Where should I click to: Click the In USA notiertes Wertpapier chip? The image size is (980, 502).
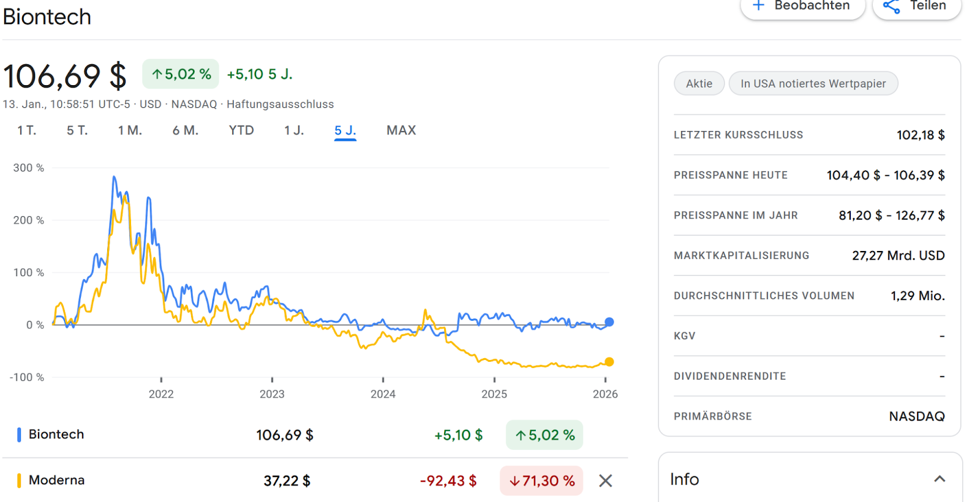813,83
